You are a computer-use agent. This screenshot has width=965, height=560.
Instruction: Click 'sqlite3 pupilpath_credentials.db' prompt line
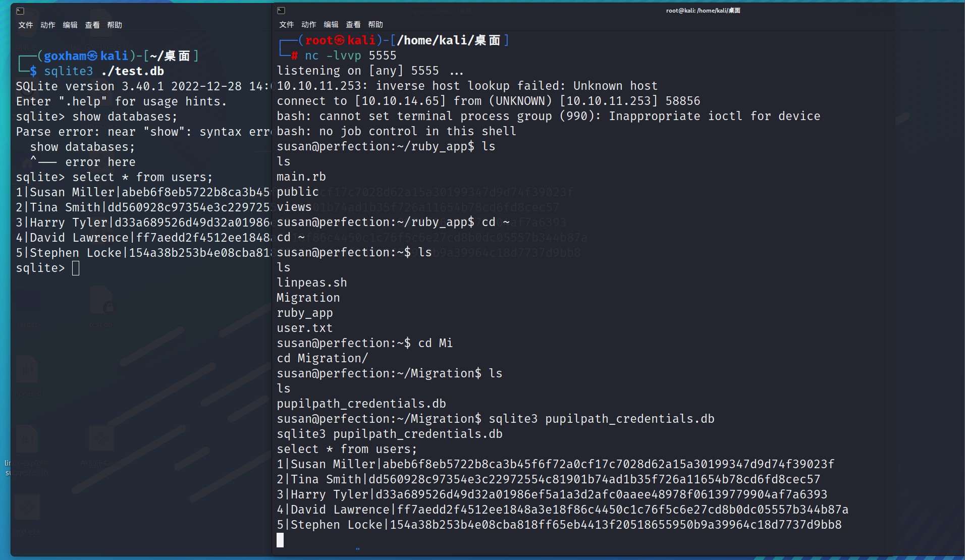[x=495, y=419]
